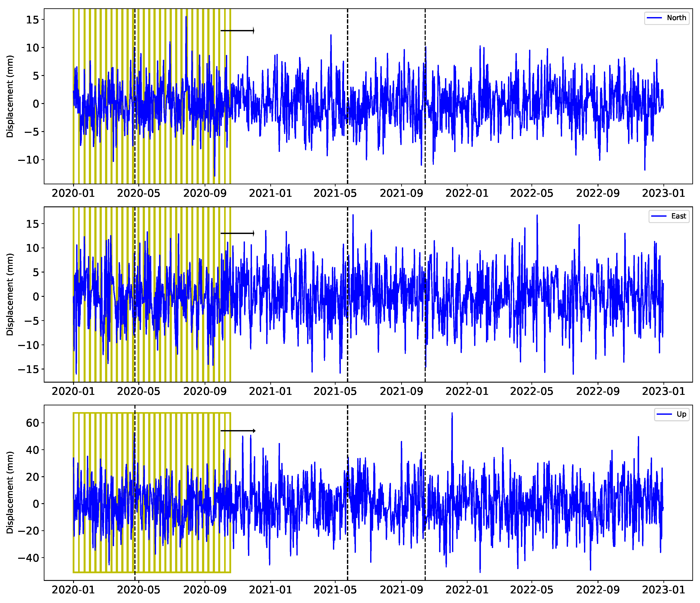This screenshot has height=603, width=700.
Task: Click the 0 y-tick of North plot
Action: tap(36, 104)
